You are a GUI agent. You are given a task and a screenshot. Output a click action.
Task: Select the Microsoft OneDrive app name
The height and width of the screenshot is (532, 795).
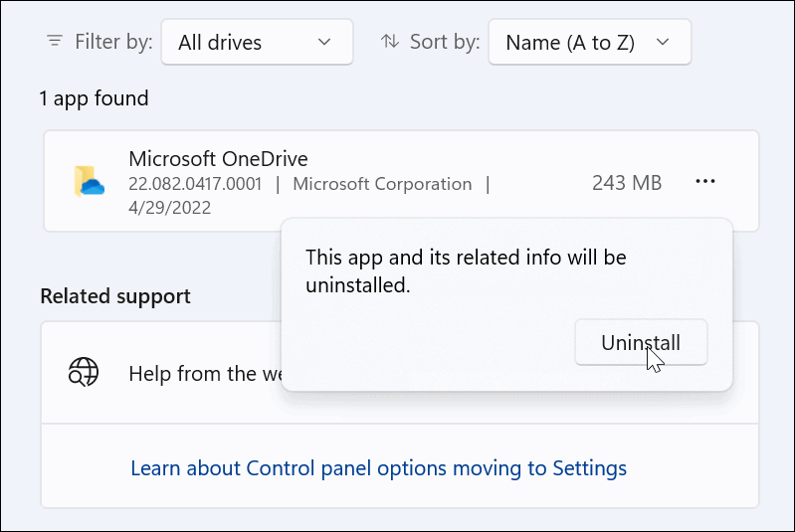218,159
